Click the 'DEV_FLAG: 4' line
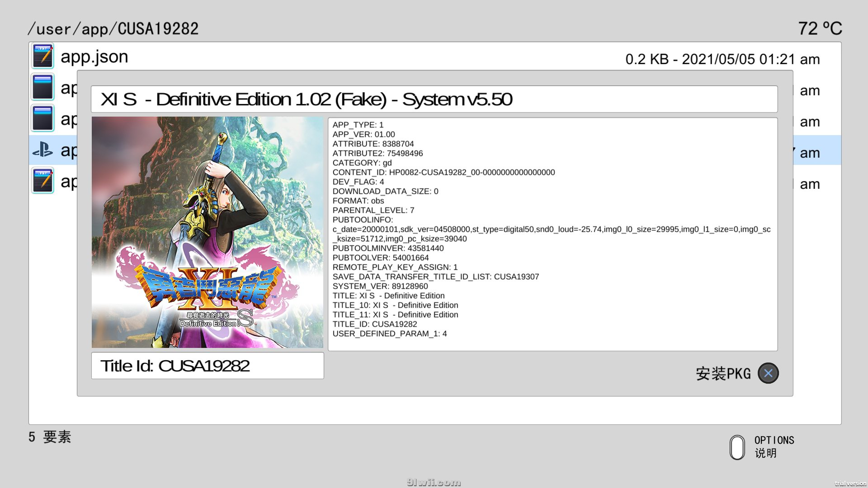This screenshot has height=488, width=868. click(359, 182)
